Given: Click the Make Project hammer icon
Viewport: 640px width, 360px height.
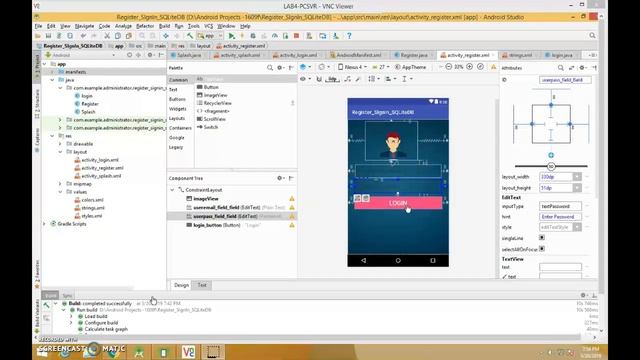Looking at the screenshot, I should pos(190,36).
